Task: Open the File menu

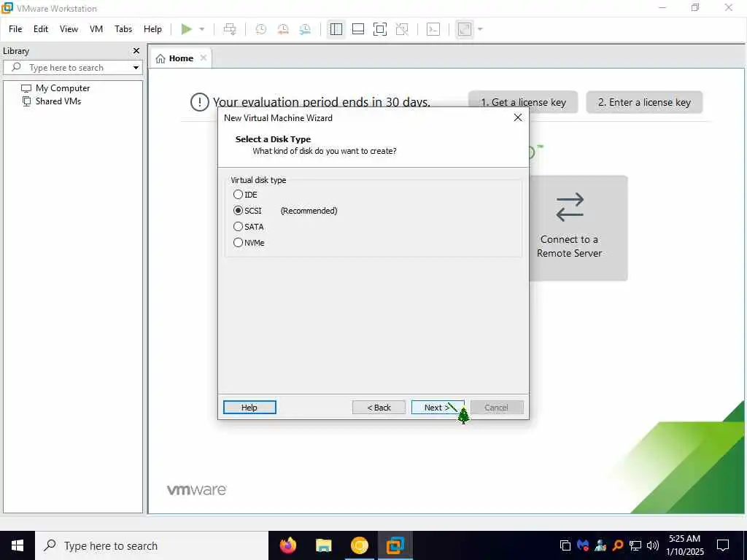Action: click(x=15, y=29)
